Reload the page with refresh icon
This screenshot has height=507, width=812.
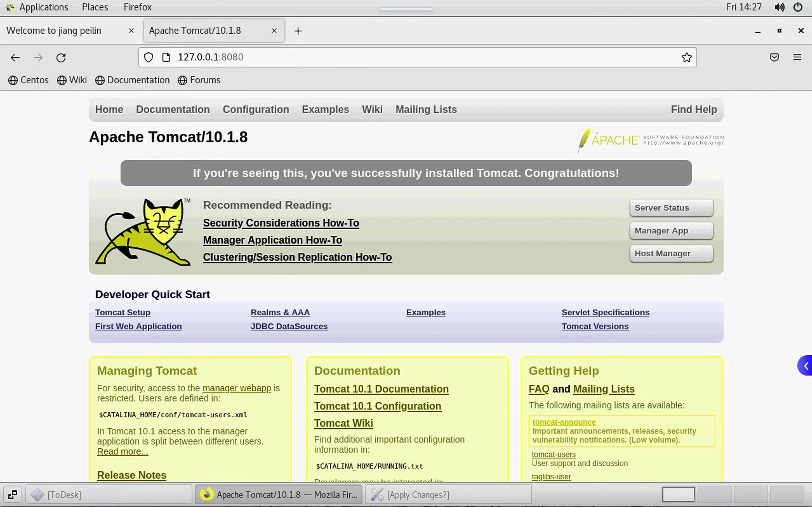point(61,58)
